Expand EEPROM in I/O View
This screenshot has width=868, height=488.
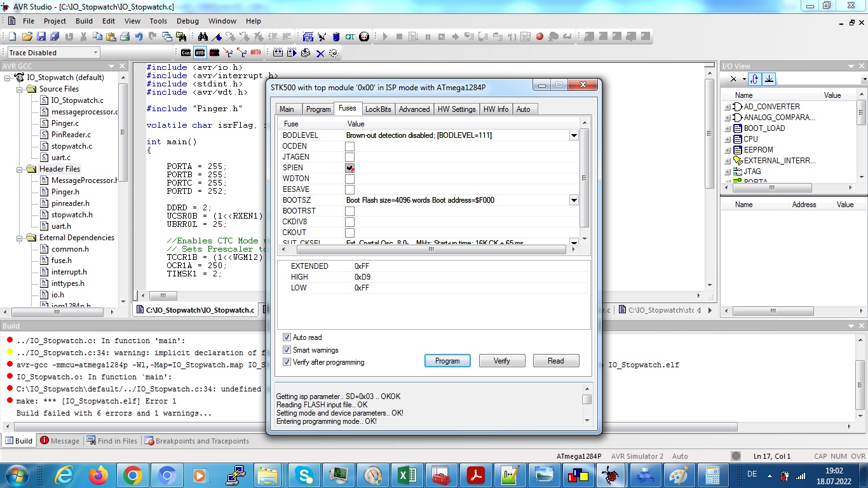(x=727, y=150)
